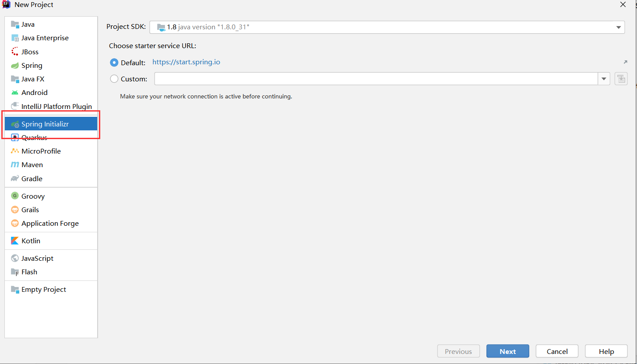Select Kotlin project type
The height and width of the screenshot is (364, 637).
pyautogui.click(x=51, y=241)
